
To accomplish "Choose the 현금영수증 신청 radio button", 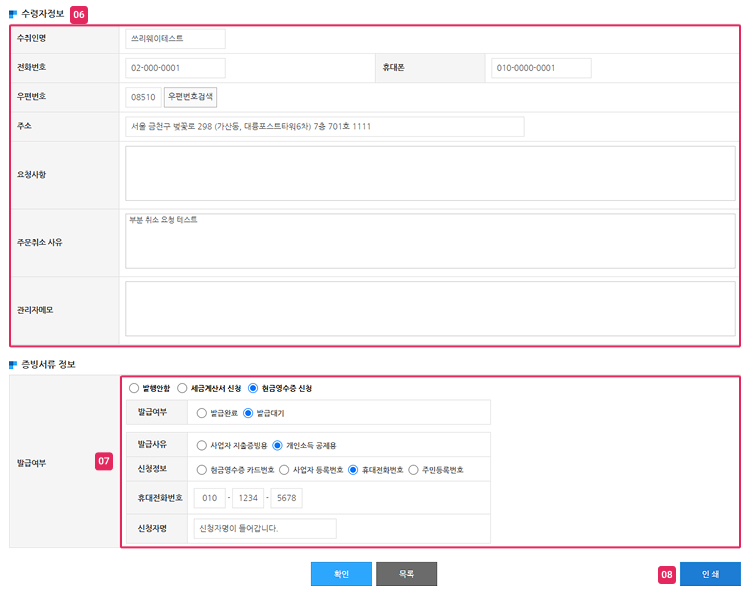I will [x=253, y=388].
